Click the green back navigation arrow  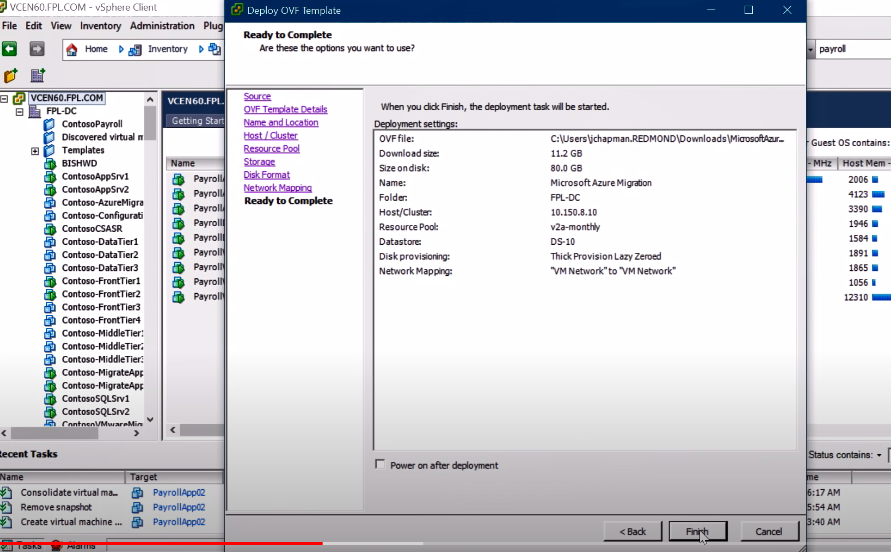click(x=9, y=49)
